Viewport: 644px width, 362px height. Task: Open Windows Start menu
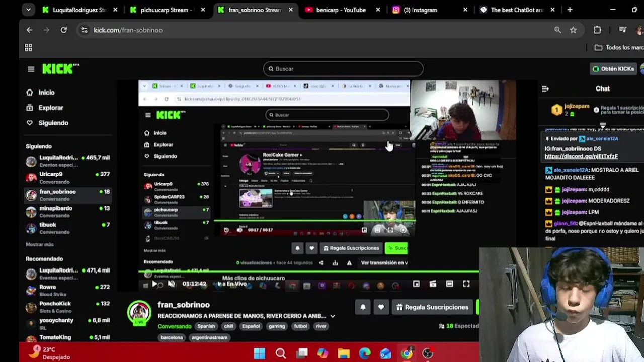(x=259, y=353)
